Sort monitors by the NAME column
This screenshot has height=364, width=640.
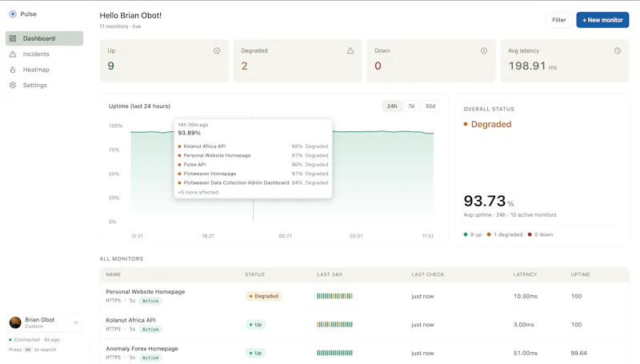coord(114,274)
